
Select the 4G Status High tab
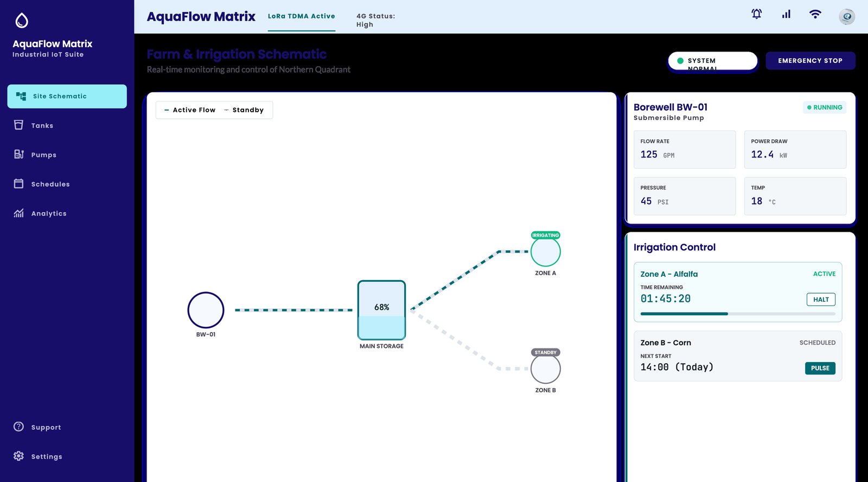(x=376, y=20)
